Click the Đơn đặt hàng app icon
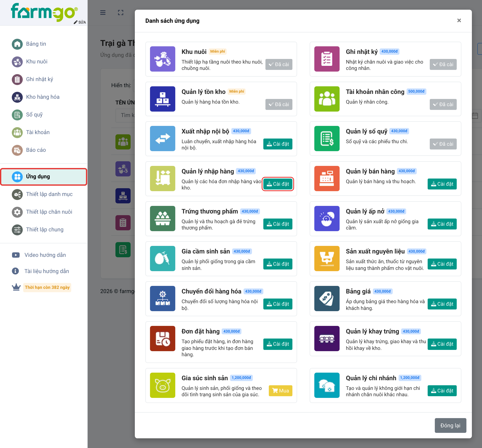The height and width of the screenshot is (448, 482). click(x=162, y=339)
